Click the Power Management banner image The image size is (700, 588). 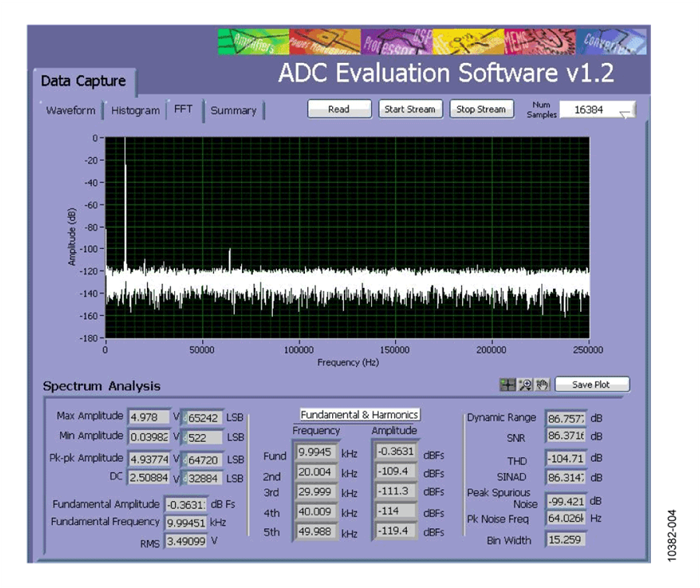point(325,42)
